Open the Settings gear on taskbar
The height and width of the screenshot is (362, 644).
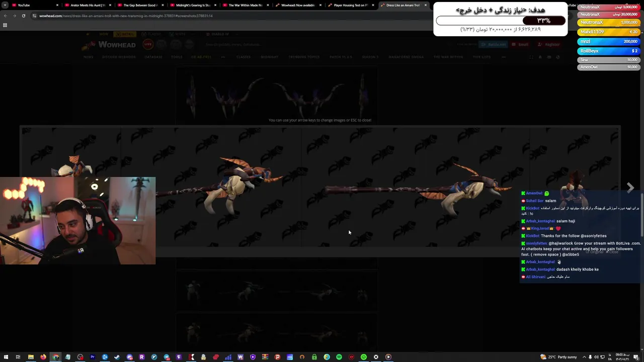coord(376,357)
